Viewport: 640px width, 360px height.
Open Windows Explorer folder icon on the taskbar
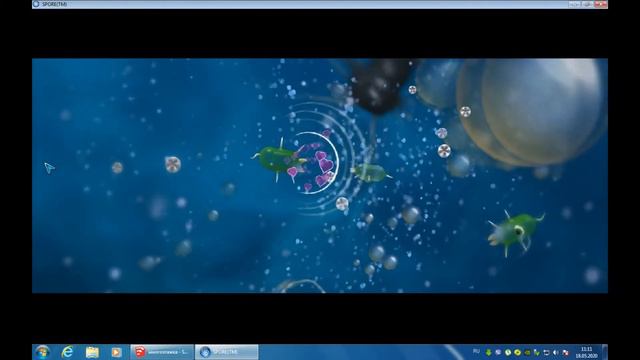click(92, 352)
